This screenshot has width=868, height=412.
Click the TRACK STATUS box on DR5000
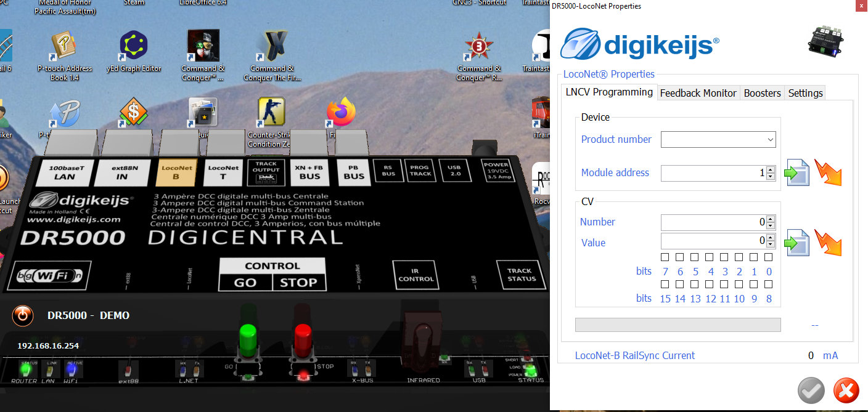(522, 275)
